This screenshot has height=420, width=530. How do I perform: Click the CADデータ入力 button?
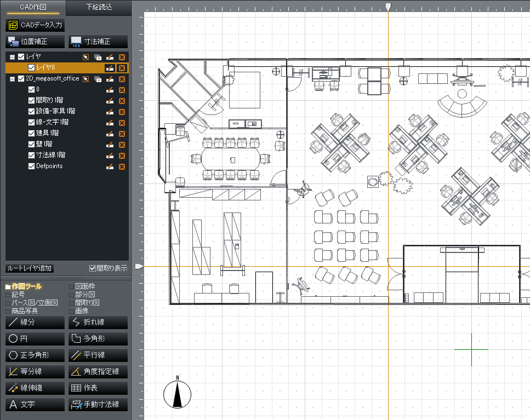(35, 25)
